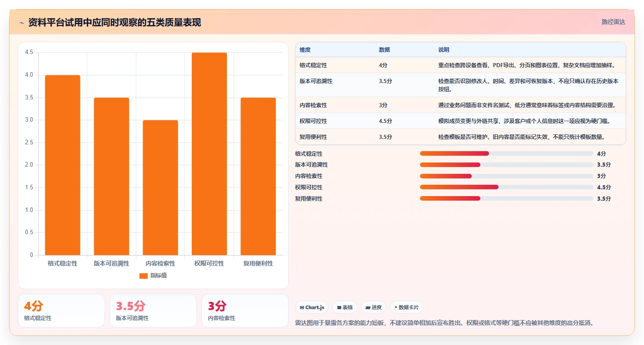644x345 pixels.
Task: Click the 复用便利性 cell in the table
Action: (x=313, y=137)
